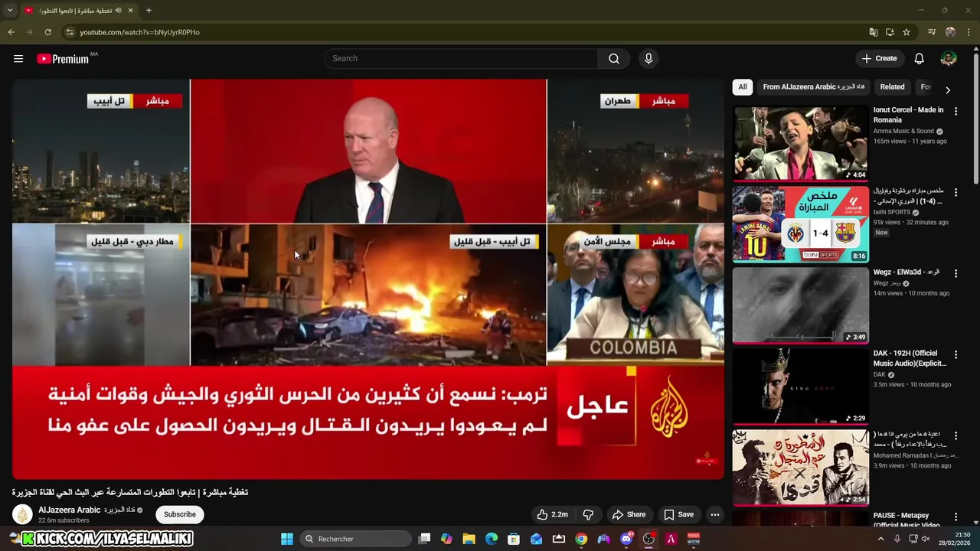Image resolution: width=980 pixels, height=551 pixels.
Task: Select the All filter chip
Action: click(x=742, y=87)
